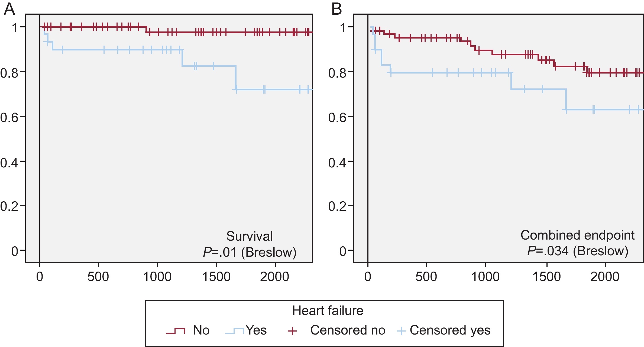Click the '1000' x-axis label in panel B
Screen dimensions: 644x347
[485, 277]
